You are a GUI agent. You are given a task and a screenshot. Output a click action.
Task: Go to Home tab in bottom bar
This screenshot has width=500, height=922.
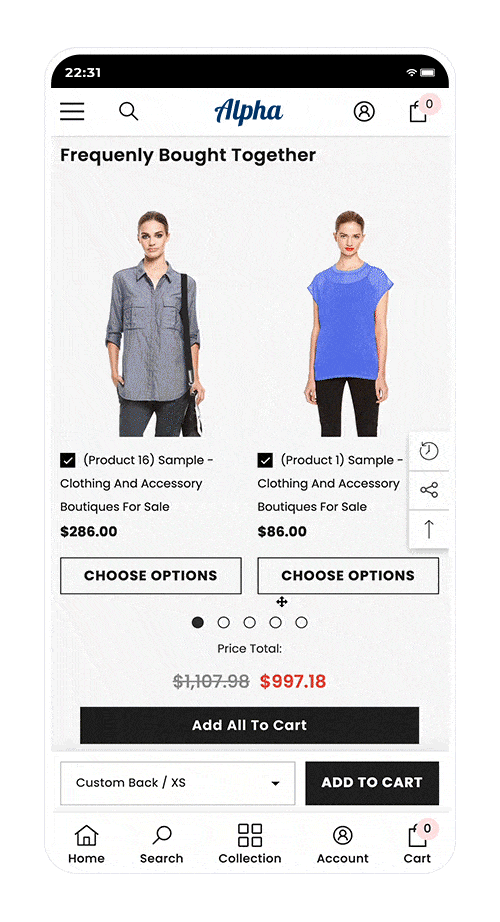tap(86, 844)
